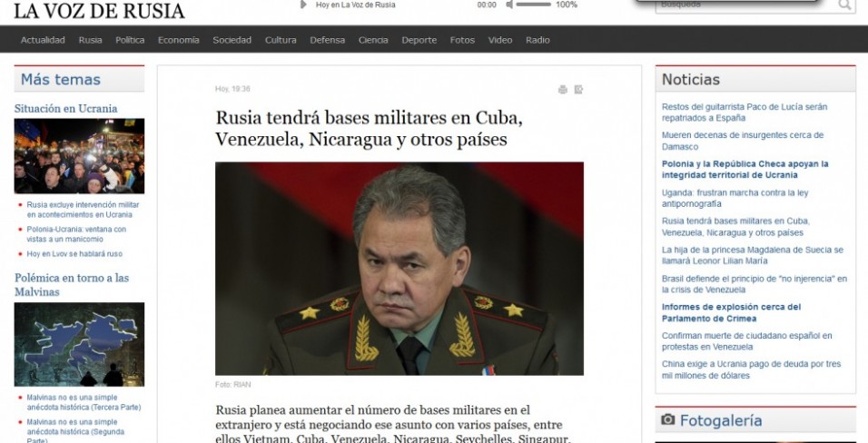Open the Malvinas map thumbnail
This screenshot has height=443, width=868.
79,344
